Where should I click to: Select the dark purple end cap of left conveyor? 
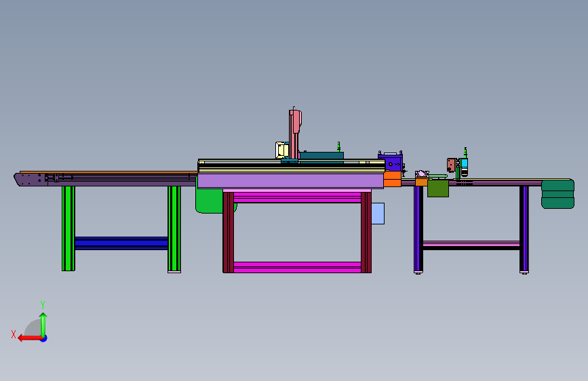31,179
